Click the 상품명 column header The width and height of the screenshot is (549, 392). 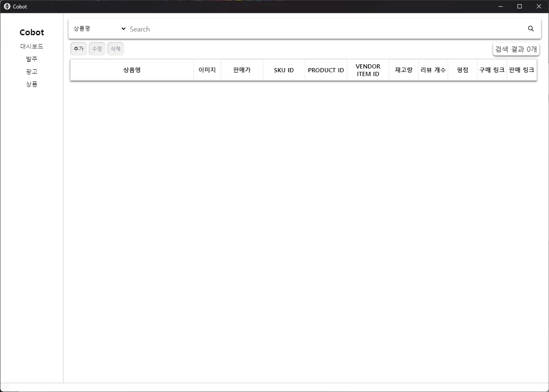(132, 70)
